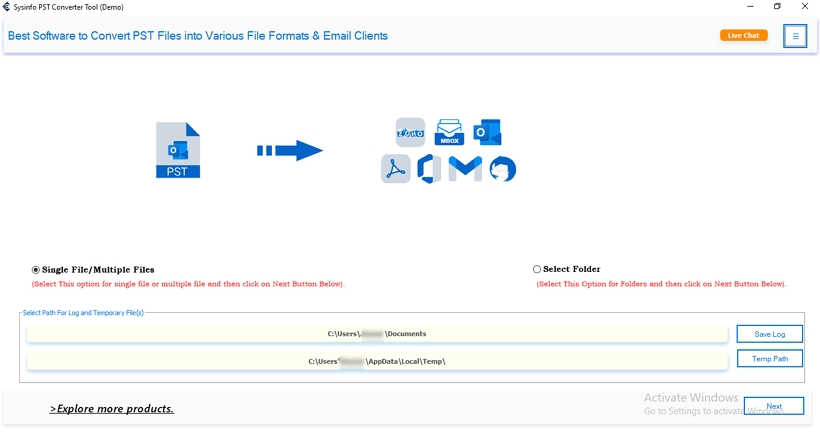Click the PST file icon
820x437 pixels.
point(178,150)
